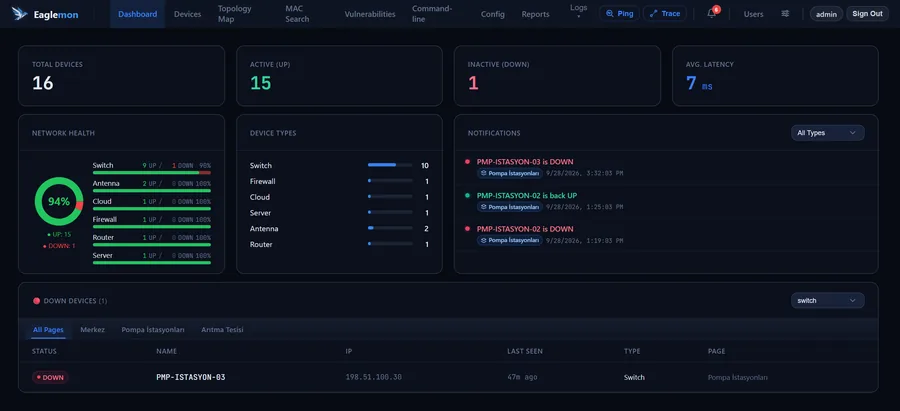Click the IP address 198.51.100.30
The width and height of the screenshot is (900, 411).
[374, 378]
